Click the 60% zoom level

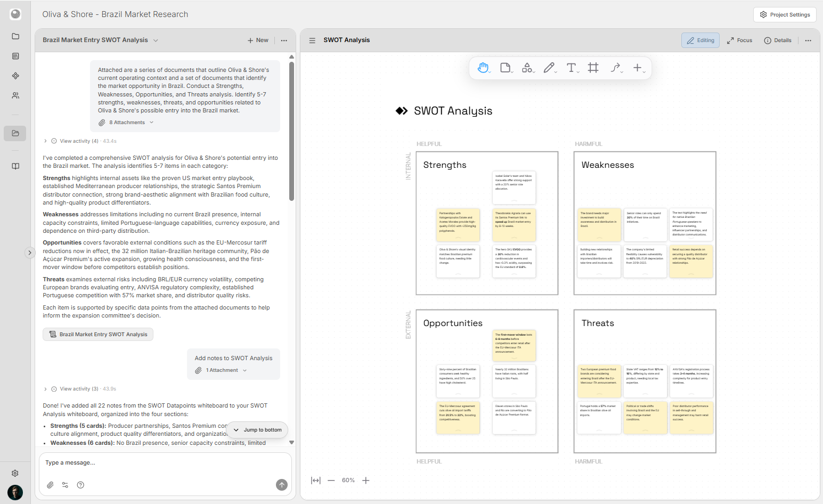(x=348, y=481)
